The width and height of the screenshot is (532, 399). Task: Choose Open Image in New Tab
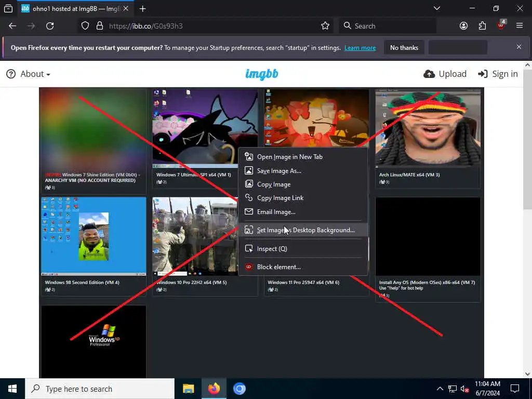click(303, 157)
